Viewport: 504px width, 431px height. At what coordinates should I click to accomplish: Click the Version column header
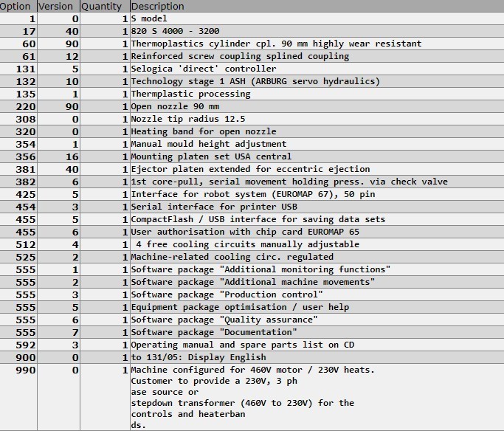tap(58, 6)
